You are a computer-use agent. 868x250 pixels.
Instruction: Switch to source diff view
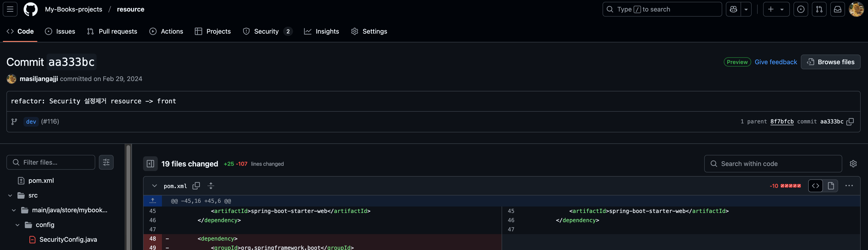coord(815,186)
